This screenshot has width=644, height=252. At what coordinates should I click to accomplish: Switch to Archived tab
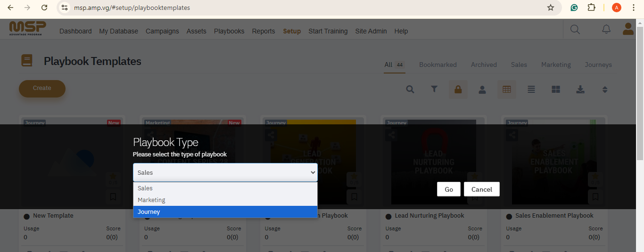[484, 65]
